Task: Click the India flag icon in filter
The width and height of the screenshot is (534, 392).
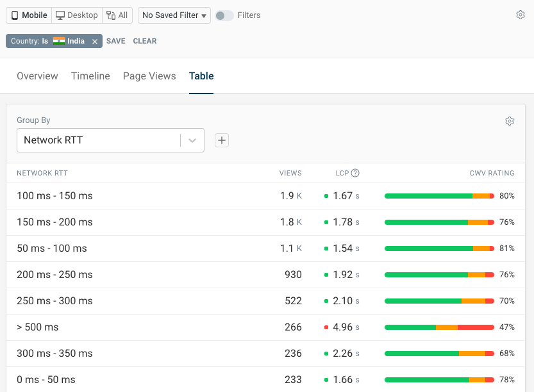Action: (59, 41)
